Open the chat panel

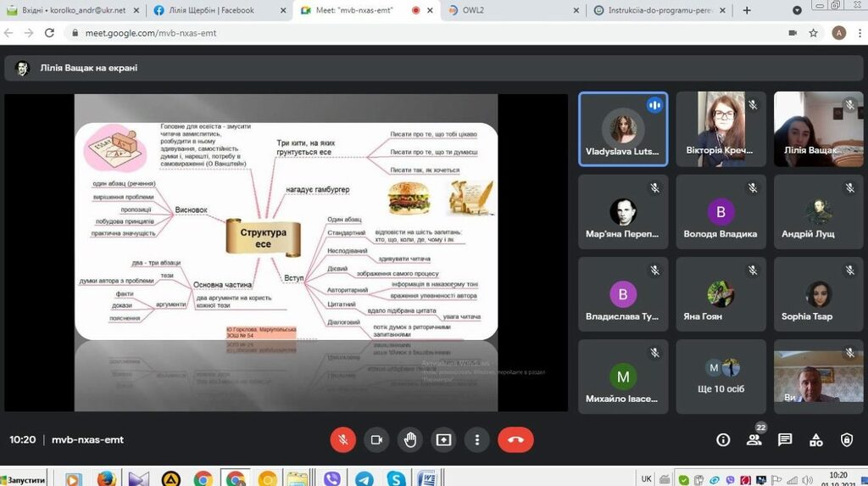(785, 439)
